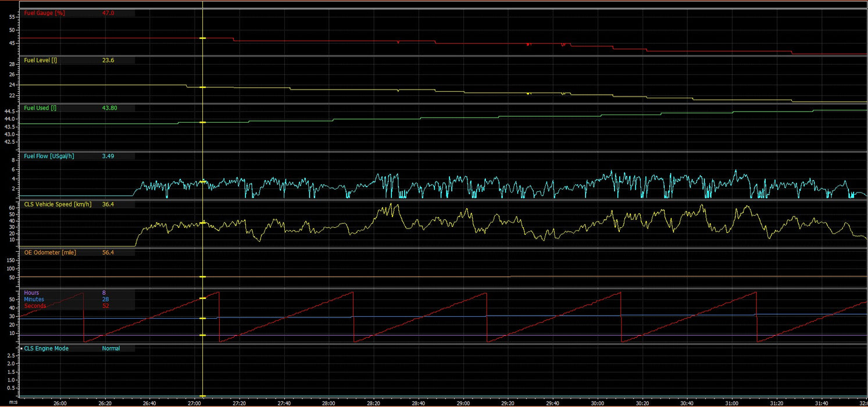Click the 26:20 tick on the time axis
868x407 pixels.
tap(104, 402)
